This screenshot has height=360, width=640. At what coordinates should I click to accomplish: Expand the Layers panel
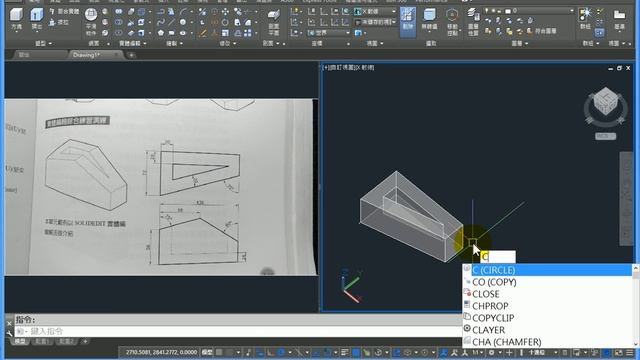coord(520,43)
